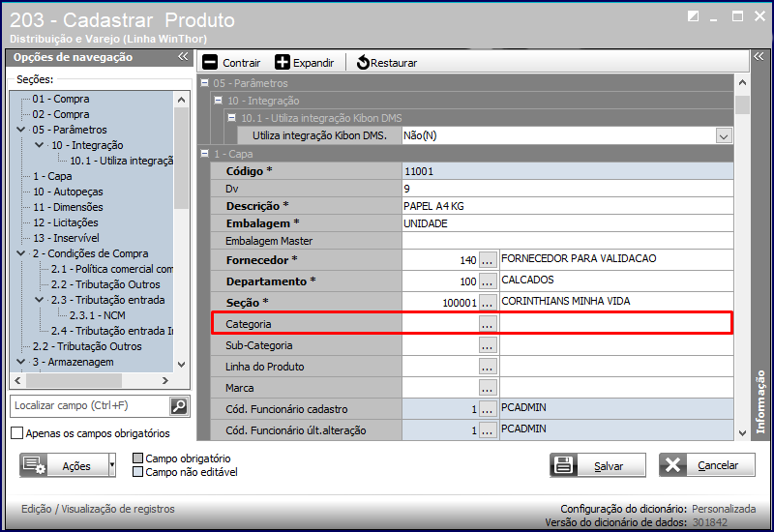Collapse 2.3 - Tributação entrada tree node
Image resolution: width=774 pixels, height=532 pixels.
[x=40, y=300]
